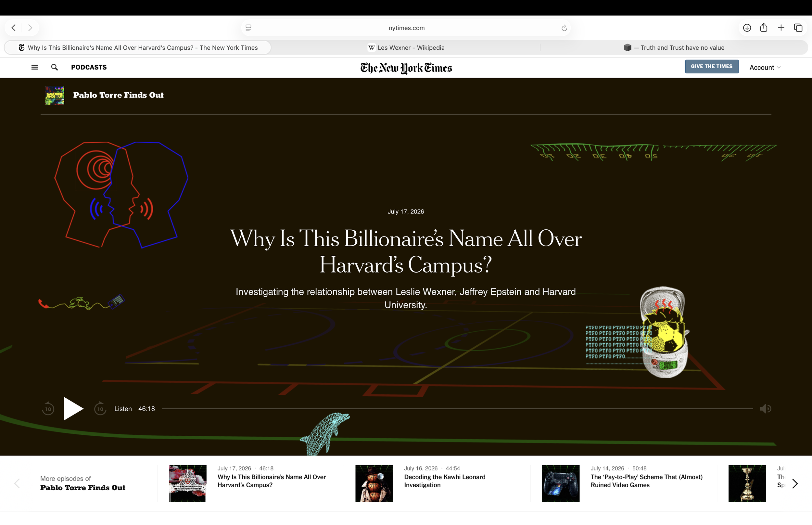Open the page reader view icon

pyautogui.click(x=248, y=28)
